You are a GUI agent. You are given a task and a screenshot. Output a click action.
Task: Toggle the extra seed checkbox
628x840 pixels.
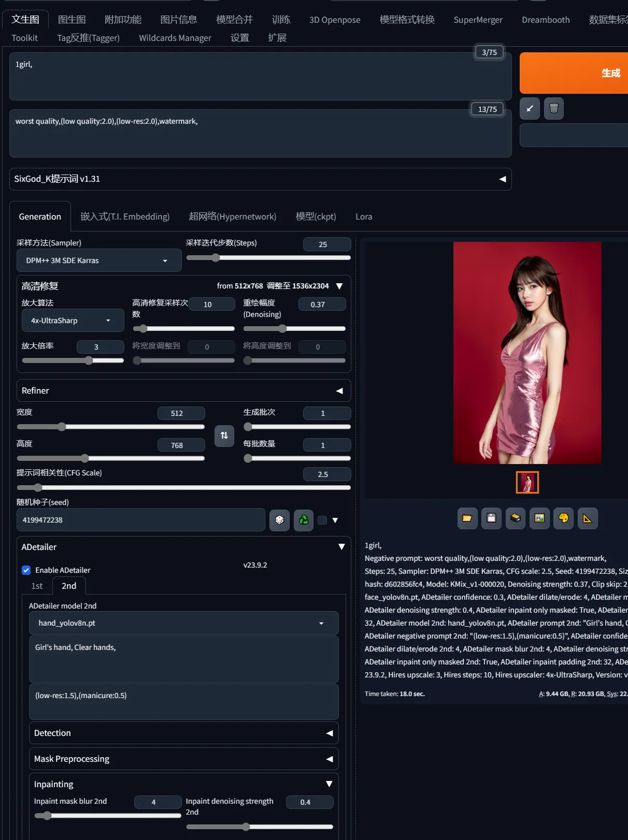(322, 520)
